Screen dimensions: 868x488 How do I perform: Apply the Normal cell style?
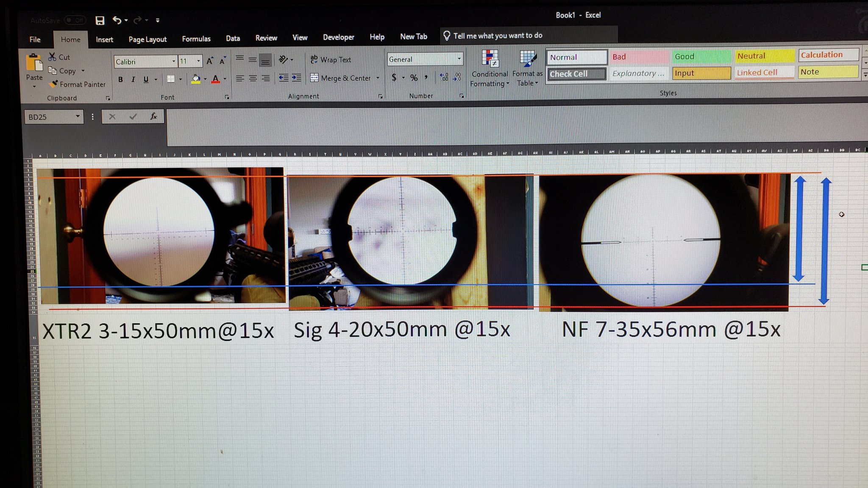coord(577,57)
